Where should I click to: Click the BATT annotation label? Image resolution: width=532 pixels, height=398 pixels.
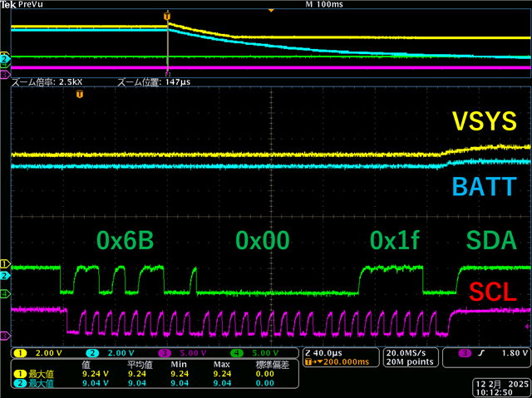pyautogui.click(x=485, y=186)
